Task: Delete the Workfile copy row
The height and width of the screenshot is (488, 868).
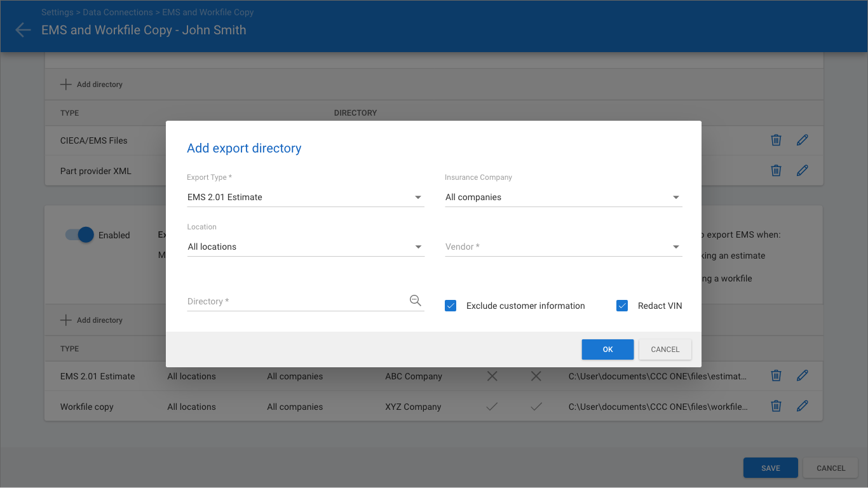Action: tap(776, 406)
